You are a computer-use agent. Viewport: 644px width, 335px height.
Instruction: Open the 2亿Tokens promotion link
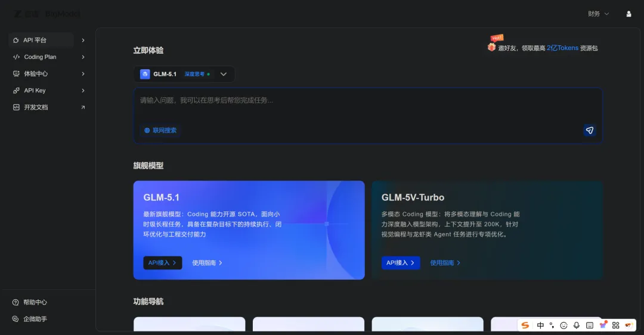[562, 48]
